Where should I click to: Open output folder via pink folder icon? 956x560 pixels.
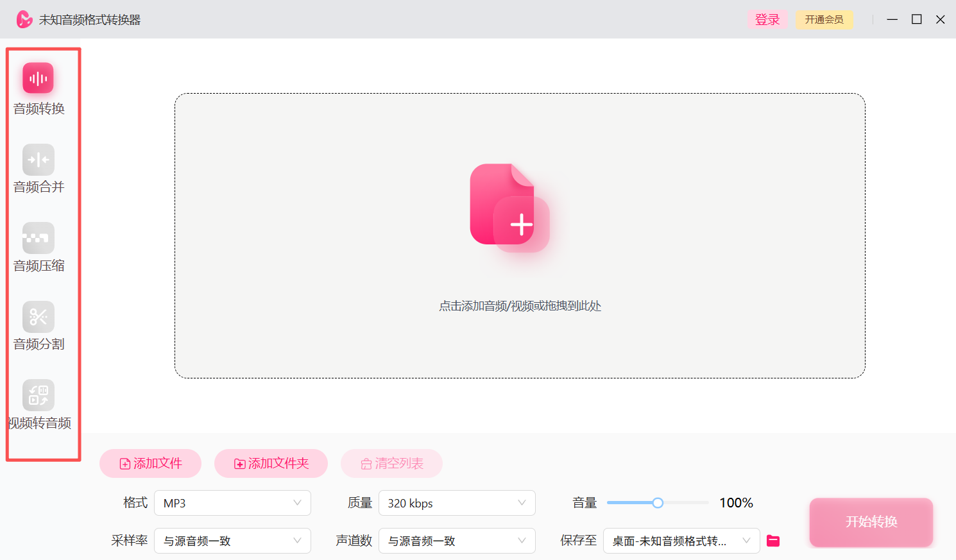click(x=773, y=541)
